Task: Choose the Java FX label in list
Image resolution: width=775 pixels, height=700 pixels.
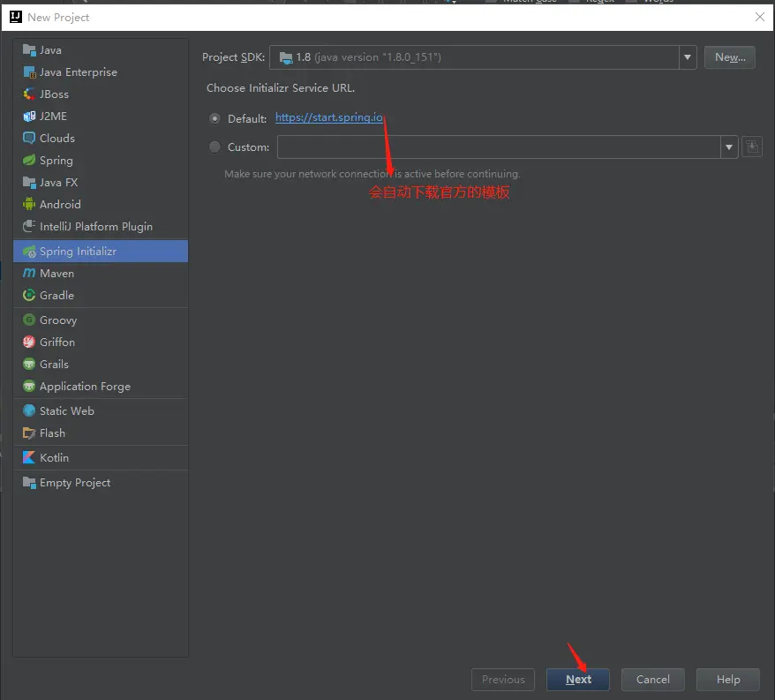Action: [59, 183]
